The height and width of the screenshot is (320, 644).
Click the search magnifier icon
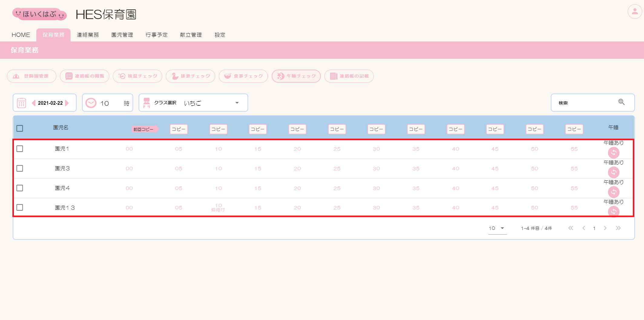tap(621, 102)
